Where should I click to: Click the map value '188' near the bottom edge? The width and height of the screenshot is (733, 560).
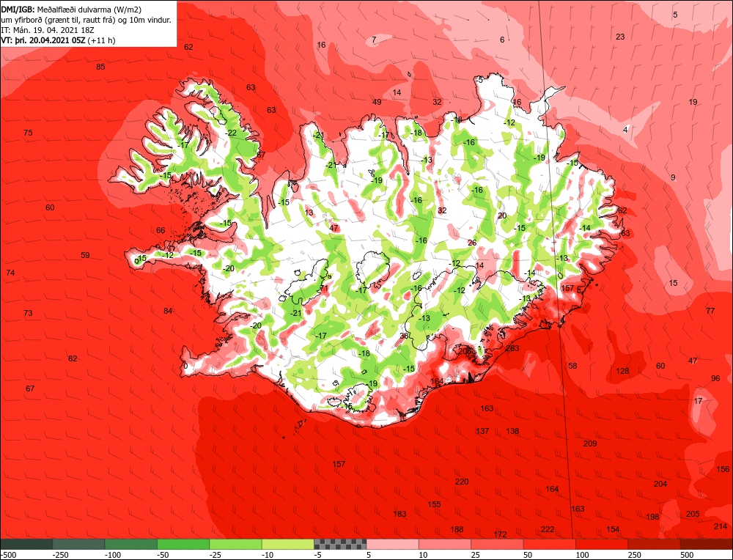457,529
